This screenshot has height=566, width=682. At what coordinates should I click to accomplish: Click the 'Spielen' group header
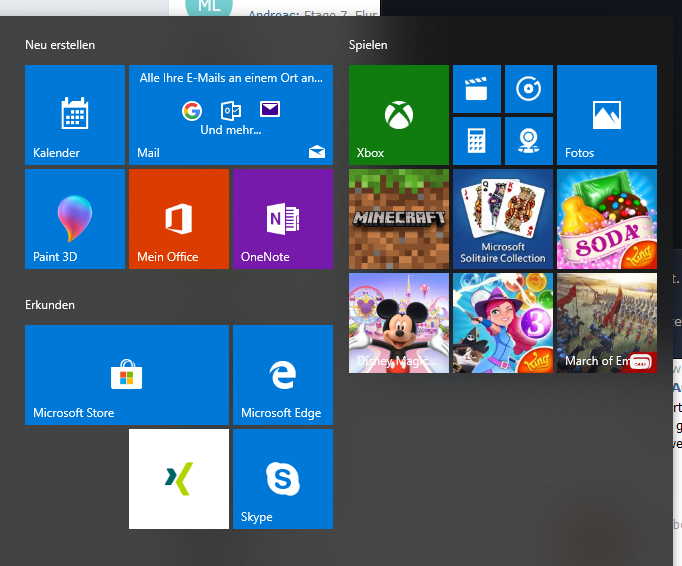(368, 45)
